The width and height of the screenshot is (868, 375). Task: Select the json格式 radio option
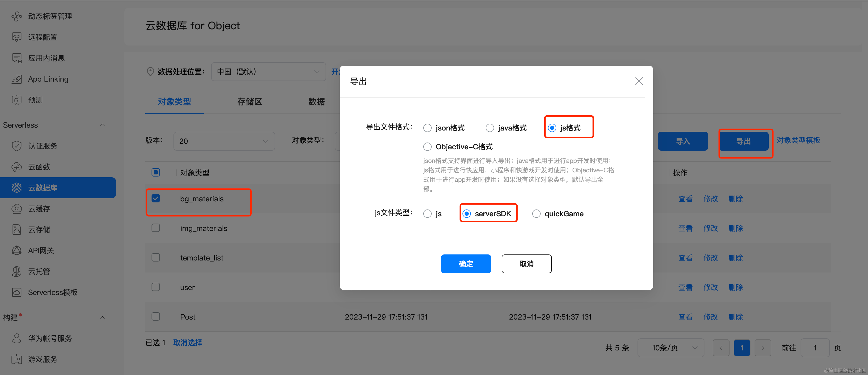[427, 128]
